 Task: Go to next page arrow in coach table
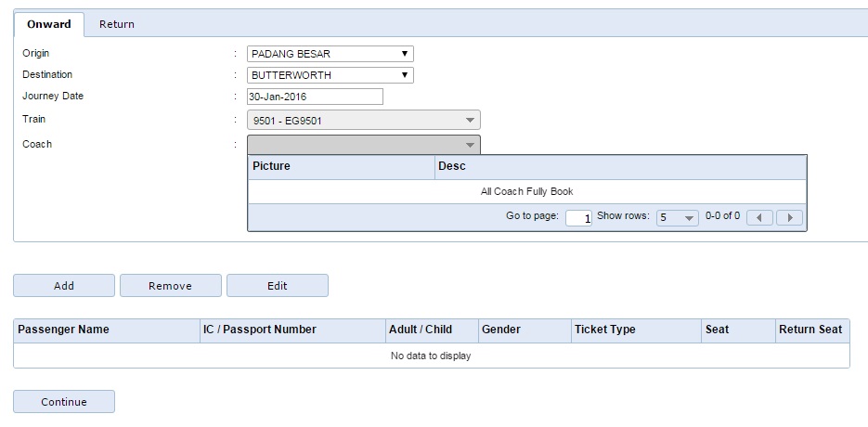(789, 217)
